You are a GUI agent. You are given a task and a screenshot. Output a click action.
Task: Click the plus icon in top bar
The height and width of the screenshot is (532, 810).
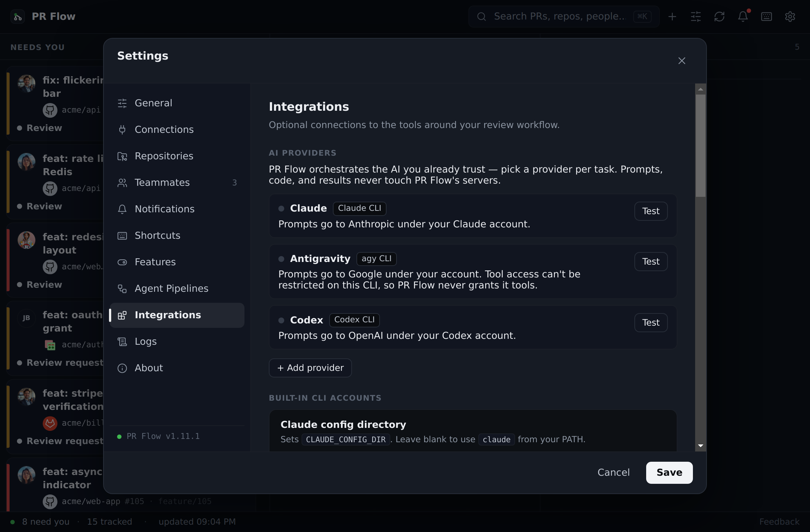pyautogui.click(x=672, y=17)
